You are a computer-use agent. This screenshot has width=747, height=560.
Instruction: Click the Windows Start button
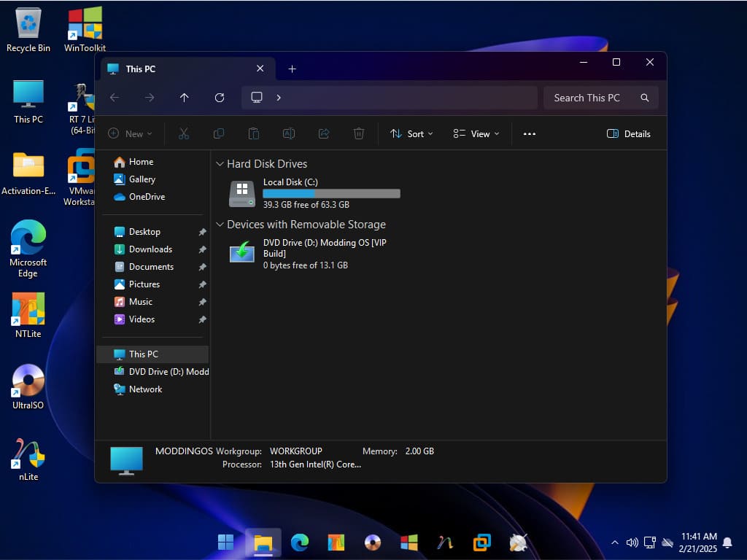[226, 542]
